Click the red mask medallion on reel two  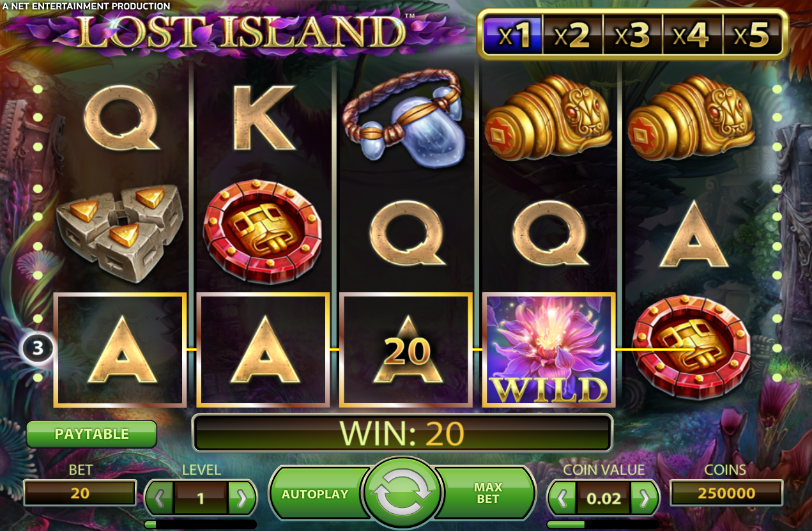[x=263, y=231]
